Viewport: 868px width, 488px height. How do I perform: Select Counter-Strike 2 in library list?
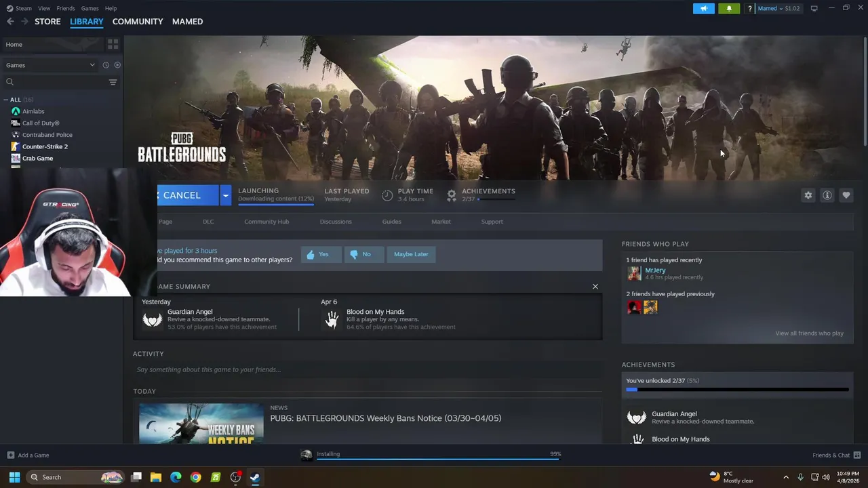click(x=45, y=146)
